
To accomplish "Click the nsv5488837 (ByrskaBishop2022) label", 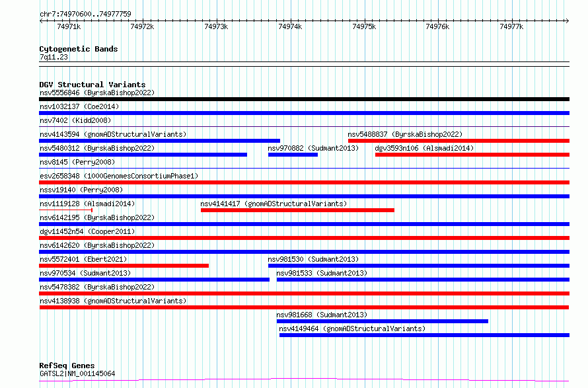I will pyautogui.click(x=405, y=134).
